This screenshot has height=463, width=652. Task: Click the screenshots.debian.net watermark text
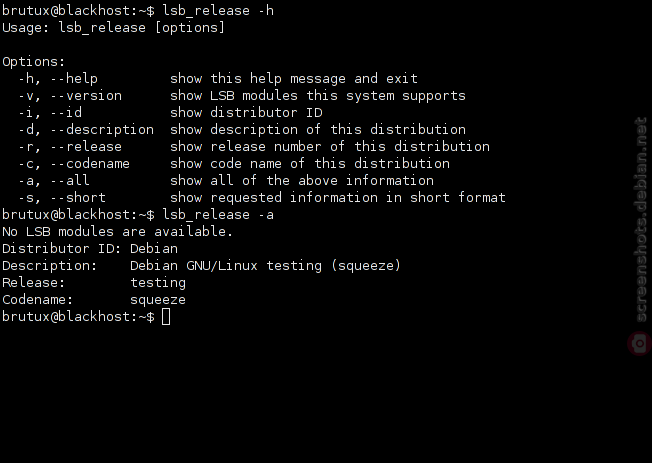[641, 220]
